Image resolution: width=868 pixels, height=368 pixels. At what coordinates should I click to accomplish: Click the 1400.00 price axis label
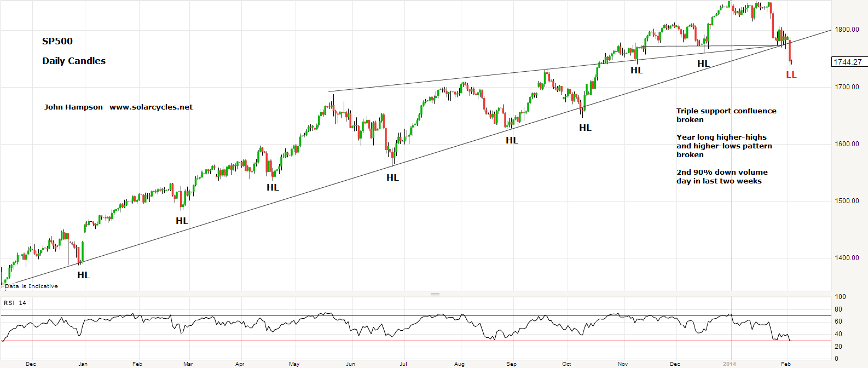847,258
